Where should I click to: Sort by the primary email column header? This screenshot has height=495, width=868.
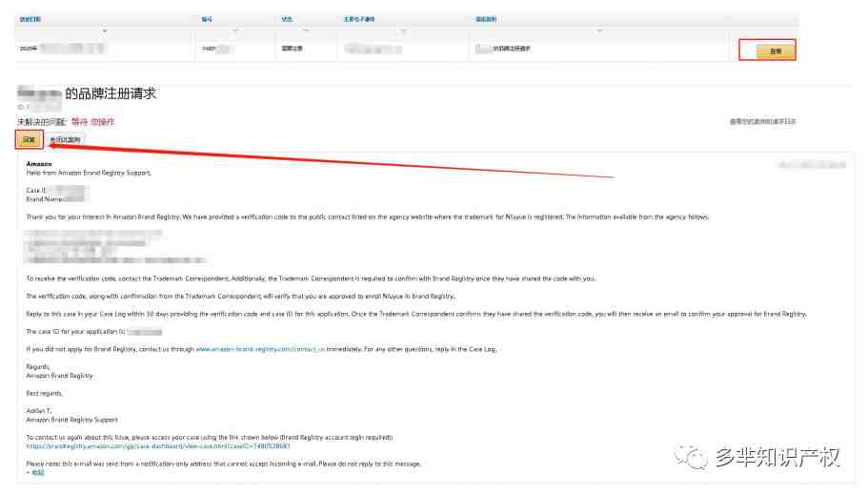[x=358, y=19]
